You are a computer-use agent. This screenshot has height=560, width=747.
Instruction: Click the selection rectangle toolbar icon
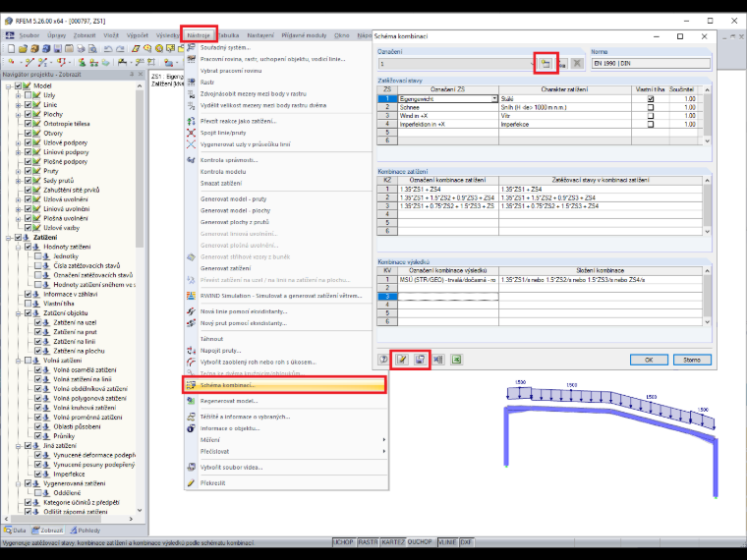pos(136,48)
